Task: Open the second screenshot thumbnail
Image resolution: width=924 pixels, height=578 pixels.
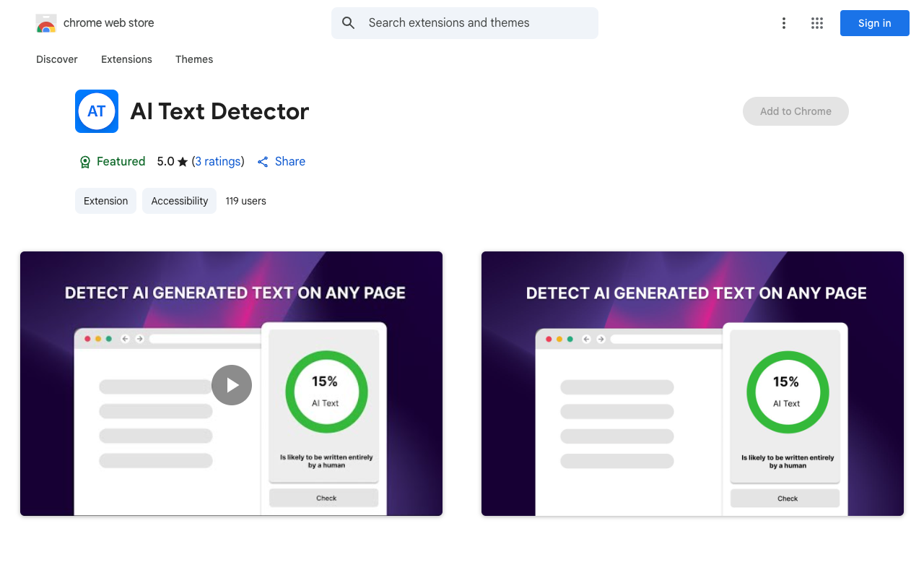Action: (x=692, y=384)
